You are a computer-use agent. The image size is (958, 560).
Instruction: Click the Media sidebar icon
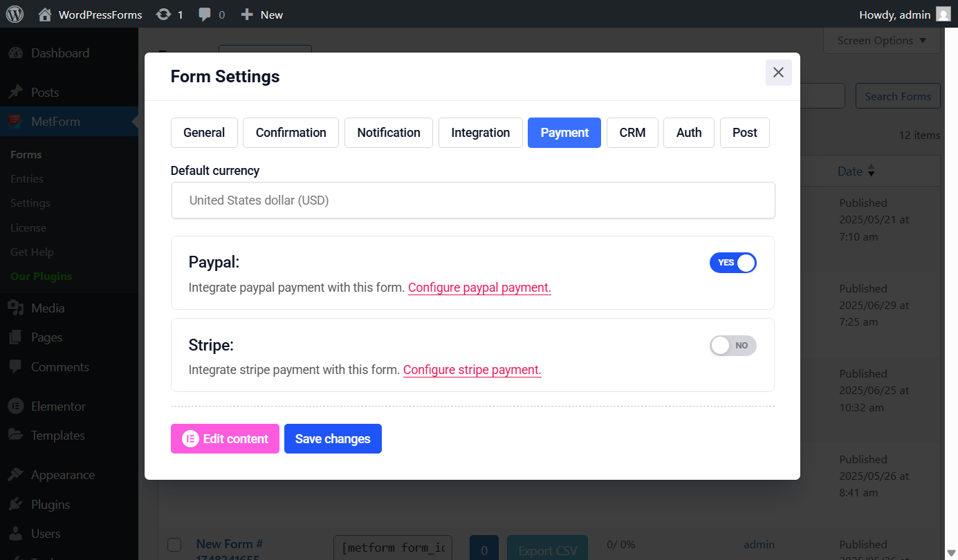[x=16, y=308]
